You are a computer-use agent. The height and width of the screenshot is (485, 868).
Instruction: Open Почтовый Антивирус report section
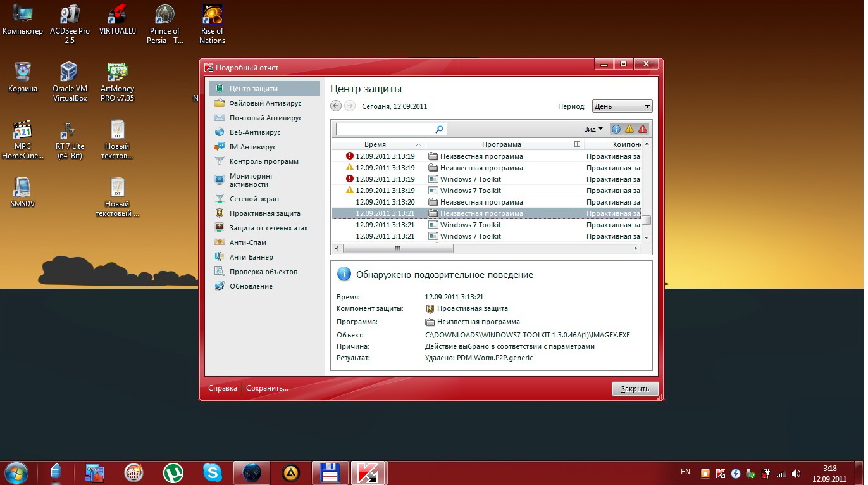(265, 118)
